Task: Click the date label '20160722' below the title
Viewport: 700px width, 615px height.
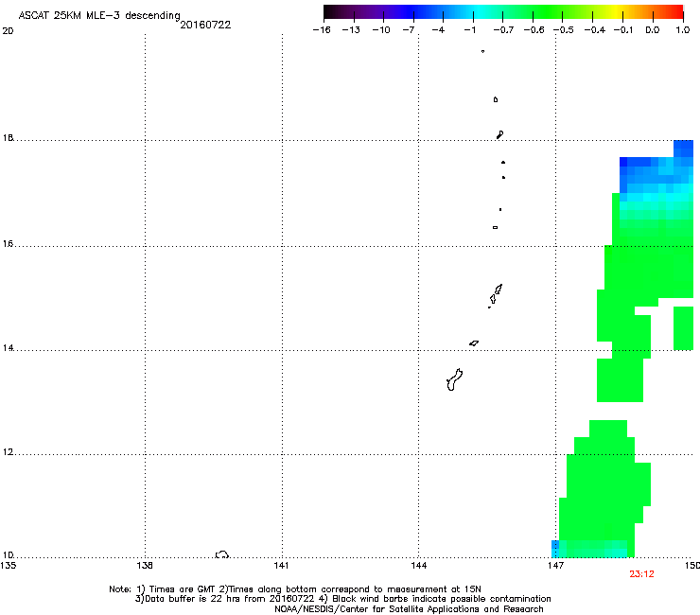Action: pyautogui.click(x=205, y=25)
